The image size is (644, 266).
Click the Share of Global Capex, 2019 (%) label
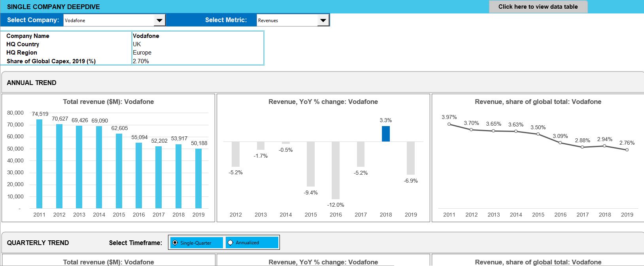point(51,61)
